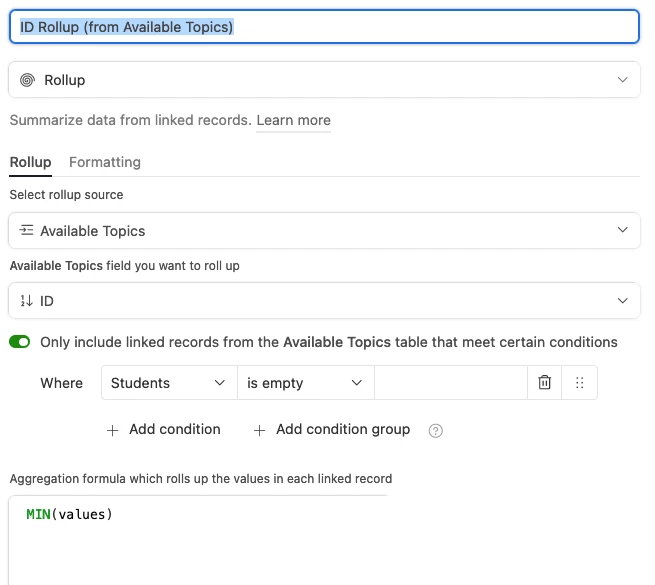655x585 pixels.
Task: Click into the MIN(values) aggregation formula editor
Action: pyautogui.click(x=324, y=540)
